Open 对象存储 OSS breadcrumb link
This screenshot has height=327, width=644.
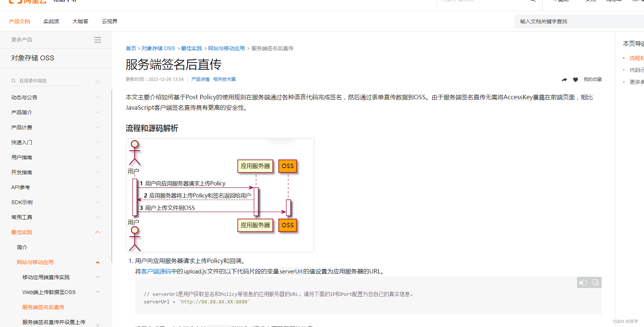tap(158, 48)
